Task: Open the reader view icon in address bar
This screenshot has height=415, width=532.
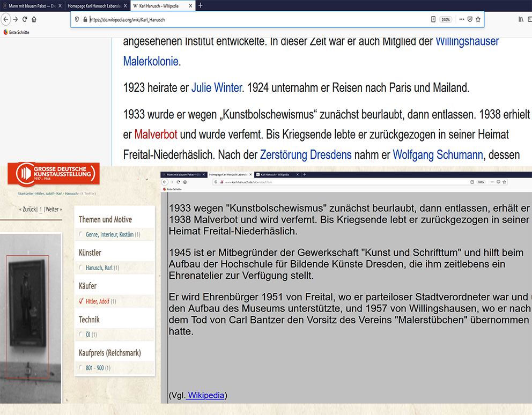Action: 433,19
